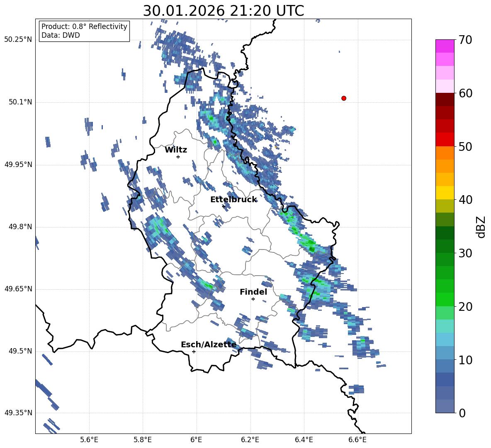491x448 pixels.
Task: Click the dark red swatch just below 60 dBZ
Action: tap(445, 99)
